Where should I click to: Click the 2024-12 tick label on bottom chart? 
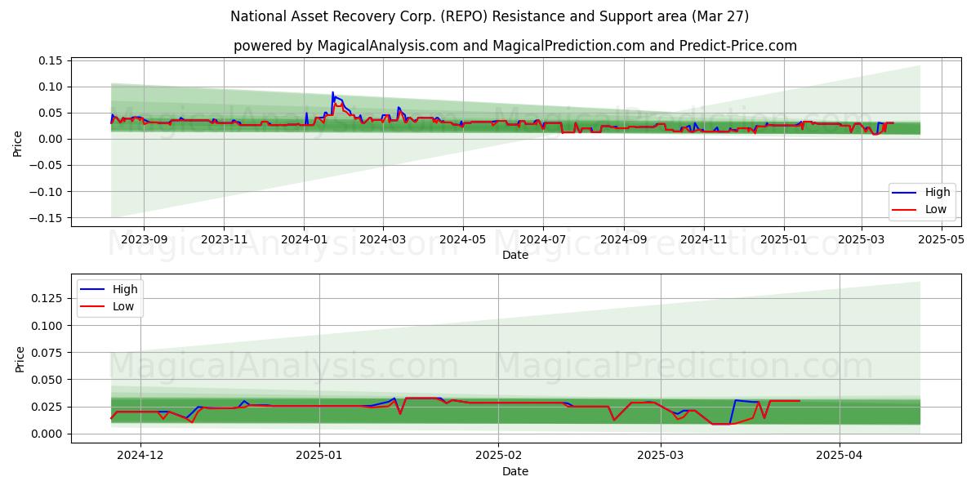[140, 456]
